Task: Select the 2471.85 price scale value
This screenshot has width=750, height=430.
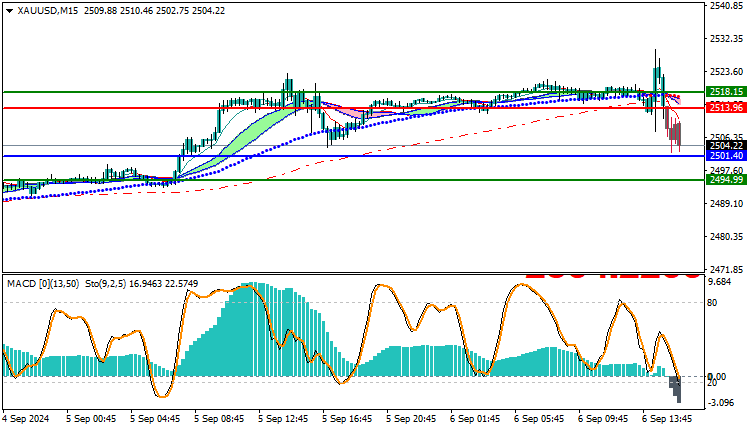Action: [727, 269]
